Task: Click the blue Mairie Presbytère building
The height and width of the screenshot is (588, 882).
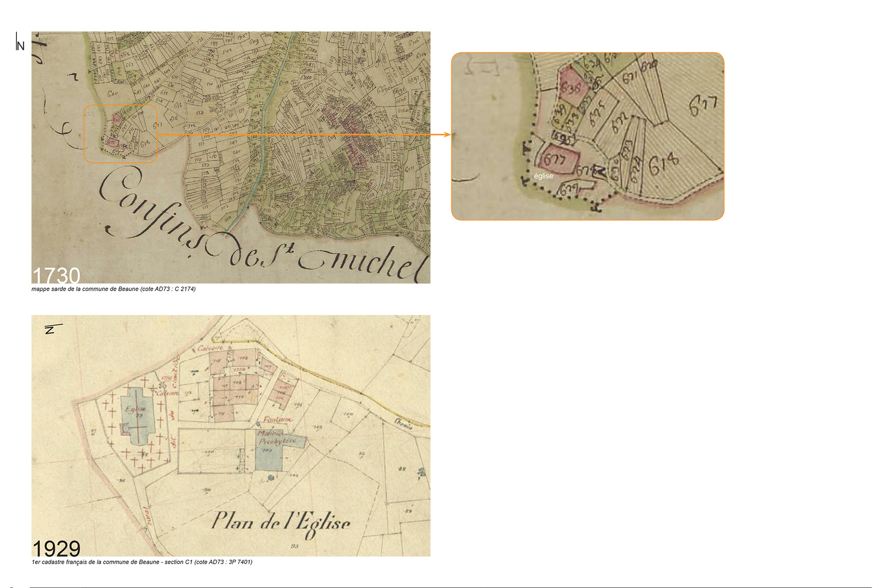Action: pyautogui.click(x=270, y=451)
